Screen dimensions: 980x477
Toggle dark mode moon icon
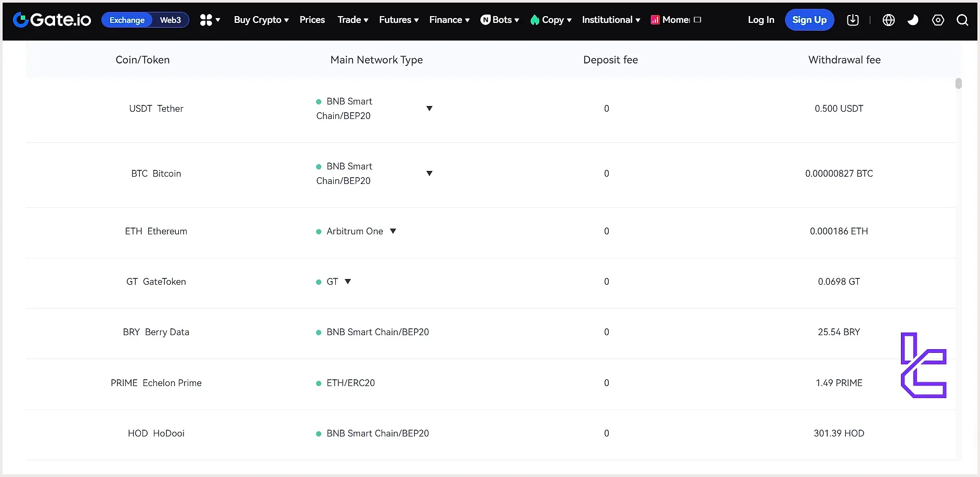[x=913, y=20]
